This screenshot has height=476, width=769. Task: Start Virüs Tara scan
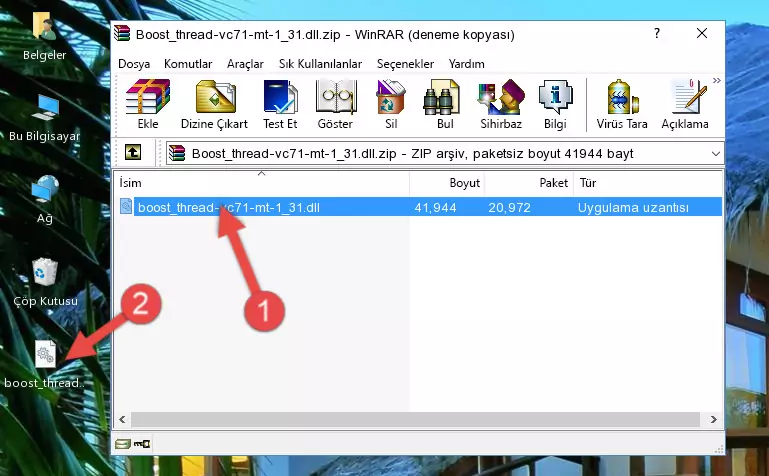[x=622, y=104]
